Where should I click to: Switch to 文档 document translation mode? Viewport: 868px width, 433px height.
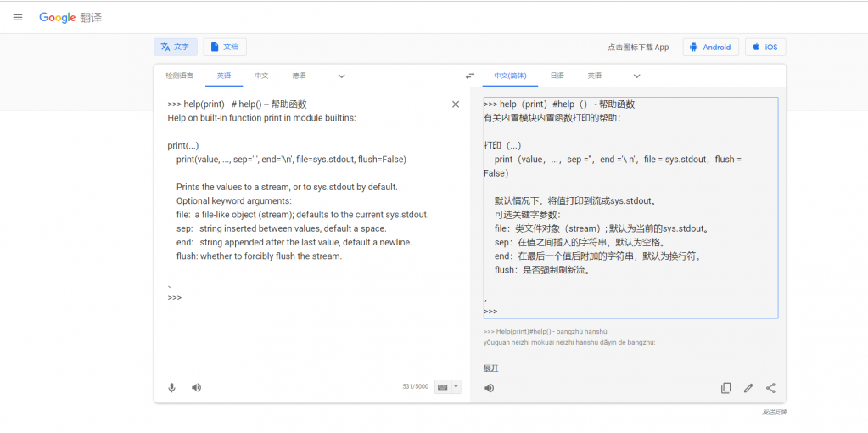tap(224, 47)
